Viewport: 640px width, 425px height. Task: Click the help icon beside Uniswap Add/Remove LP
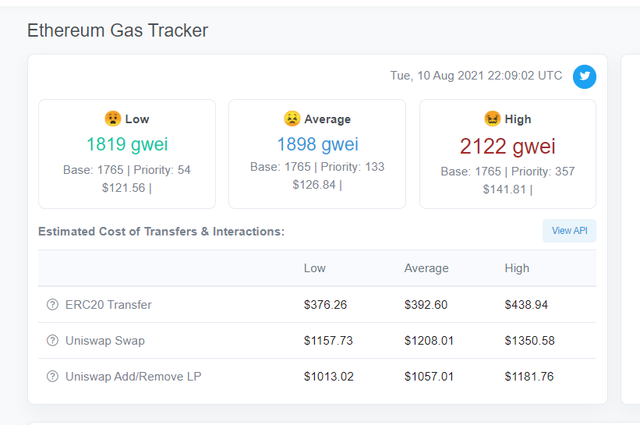coord(52,376)
